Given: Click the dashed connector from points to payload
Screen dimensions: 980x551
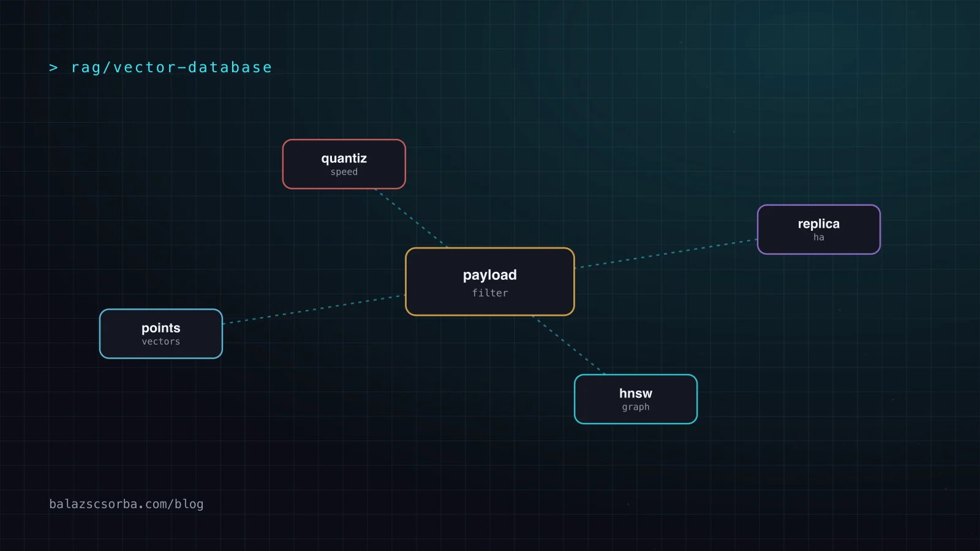Looking at the screenshot, I should pos(314,309).
